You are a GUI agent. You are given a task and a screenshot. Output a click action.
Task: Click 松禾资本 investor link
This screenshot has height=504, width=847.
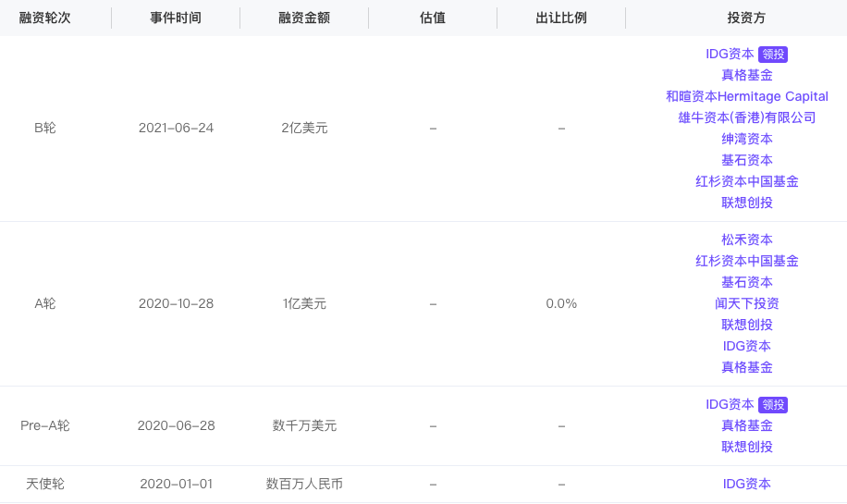coord(747,240)
